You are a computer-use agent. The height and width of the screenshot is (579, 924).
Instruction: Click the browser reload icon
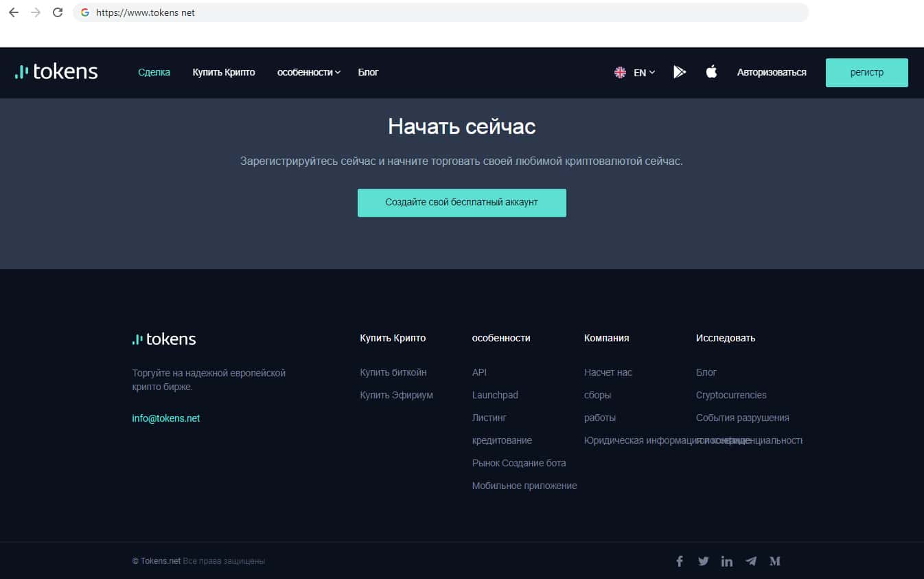58,12
